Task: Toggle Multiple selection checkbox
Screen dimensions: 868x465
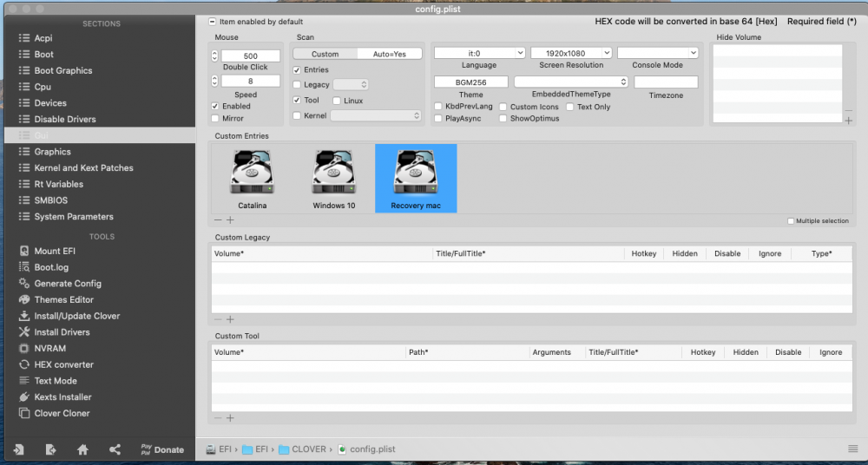Action: (x=791, y=221)
